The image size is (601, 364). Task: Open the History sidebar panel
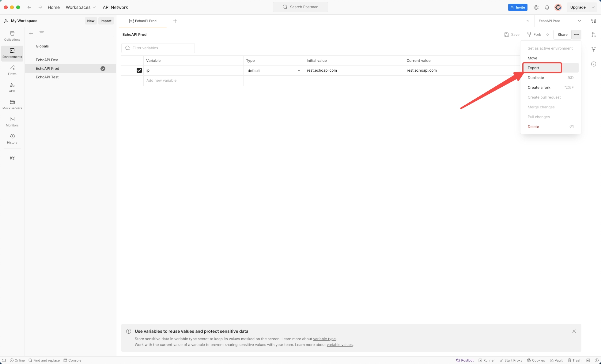[x=12, y=139]
